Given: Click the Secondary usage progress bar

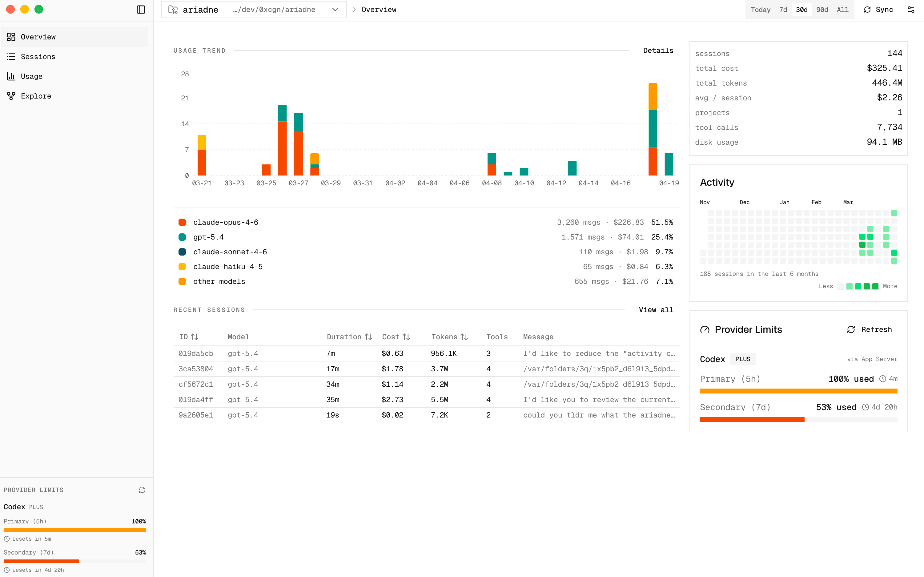Looking at the screenshot, I should point(799,419).
